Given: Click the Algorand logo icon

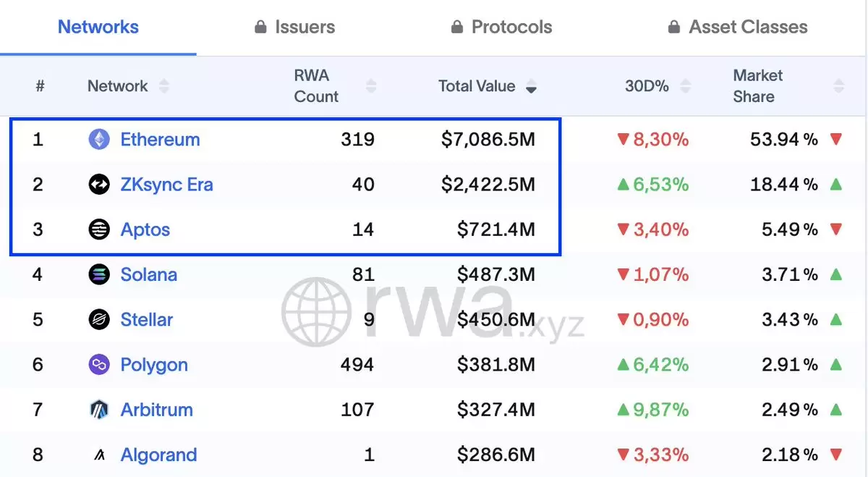Looking at the screenshot, I should pos(99,455).
